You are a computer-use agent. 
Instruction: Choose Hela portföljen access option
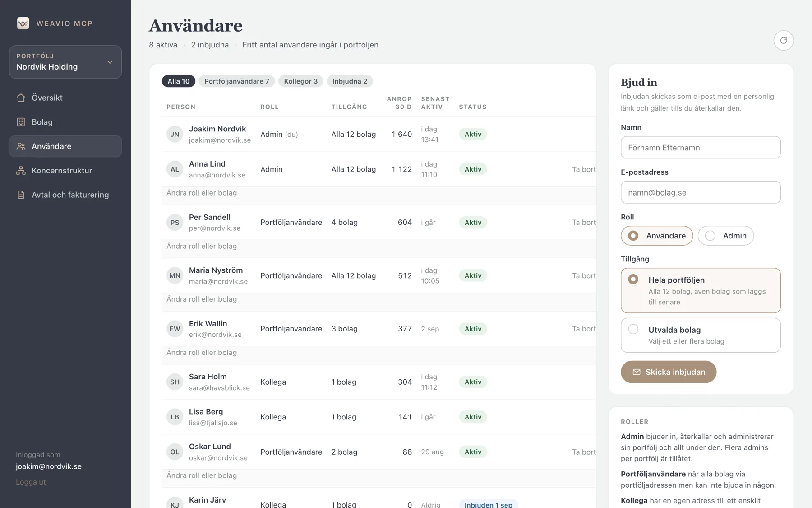[x=701, y=290]
